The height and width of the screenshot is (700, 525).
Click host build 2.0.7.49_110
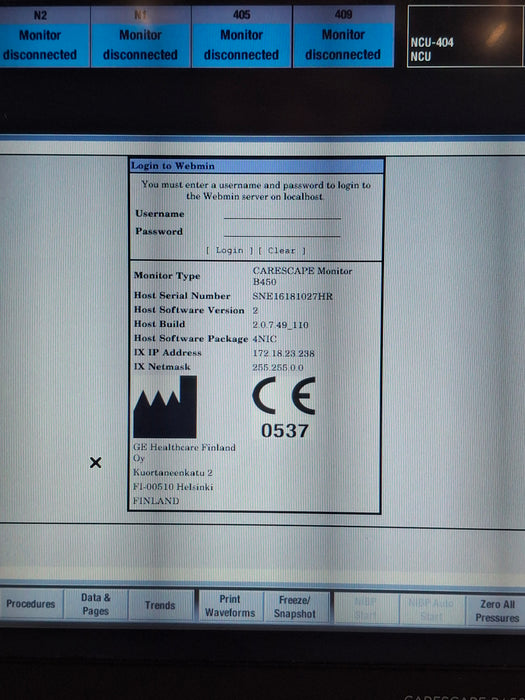(280, 325)
